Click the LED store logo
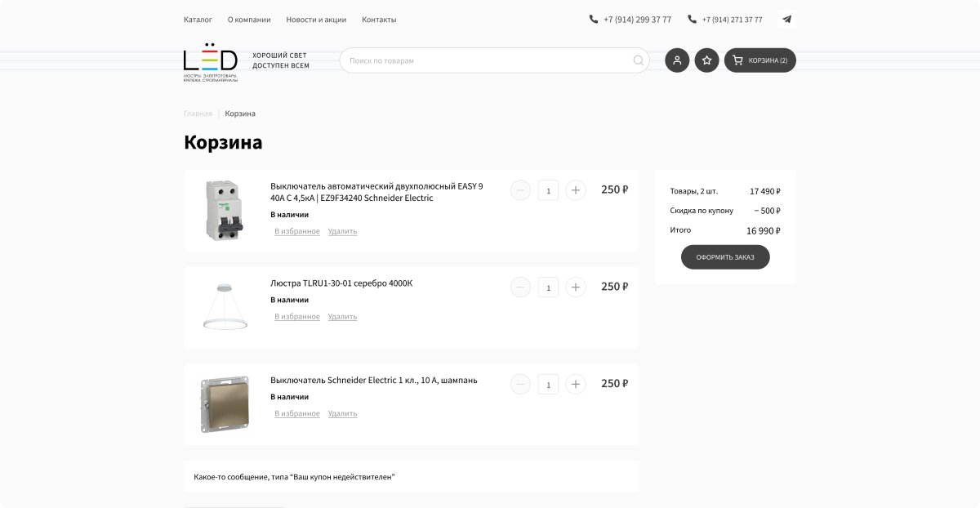Screen dimensions: 980x508 (x=211, y=62)
